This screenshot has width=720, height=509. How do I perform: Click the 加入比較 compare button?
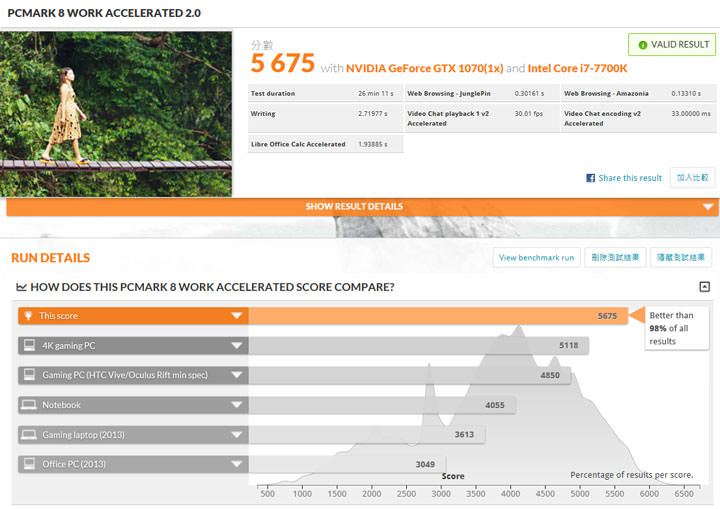coord(692,177)
